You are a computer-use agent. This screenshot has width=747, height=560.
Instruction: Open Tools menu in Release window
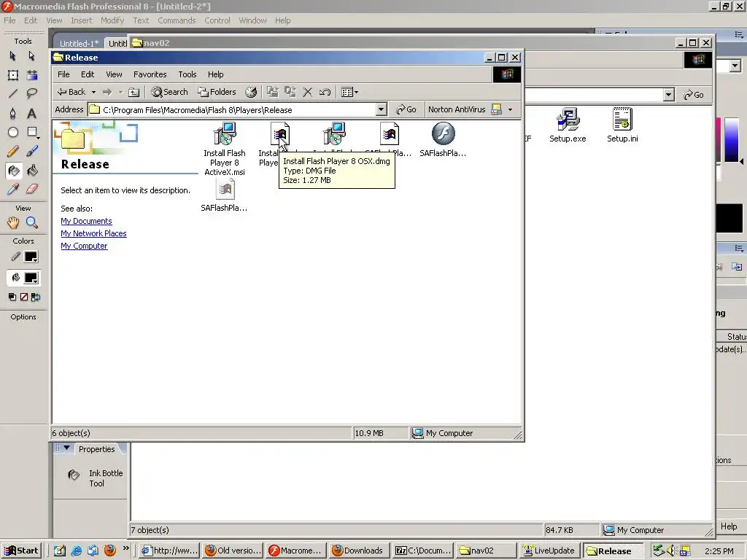point(187,74)
